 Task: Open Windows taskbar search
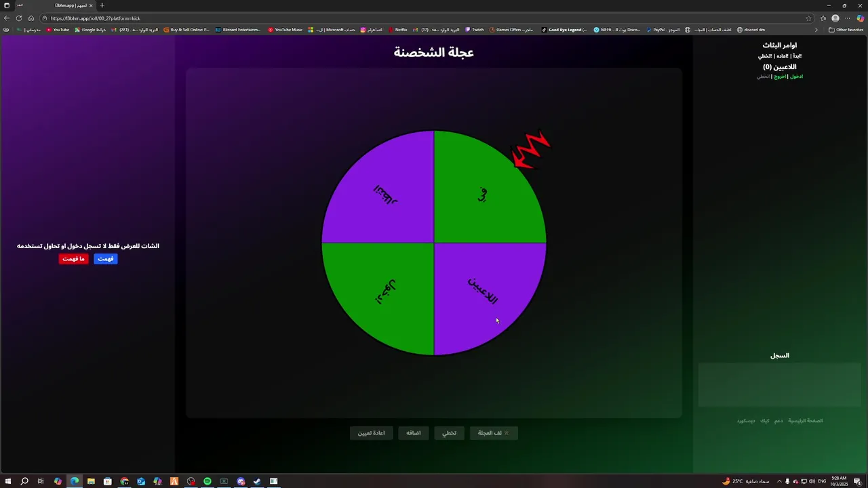click(24, 481)
